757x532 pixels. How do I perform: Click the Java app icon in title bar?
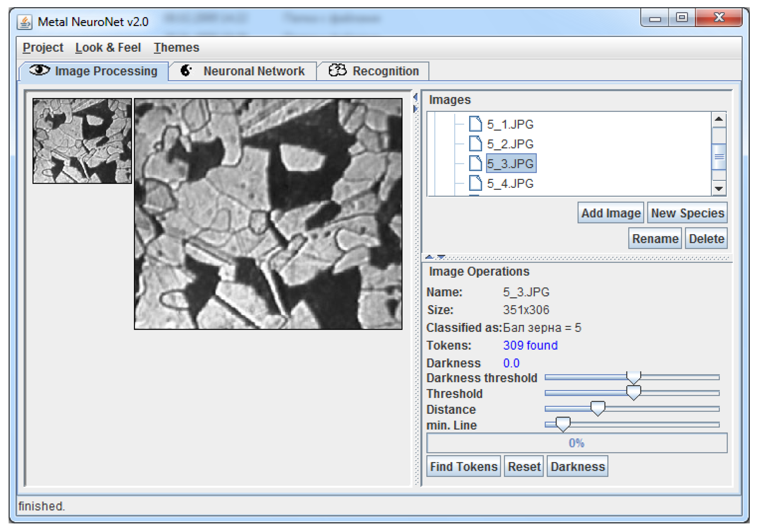pyautogui.click(x=25, y=22)
